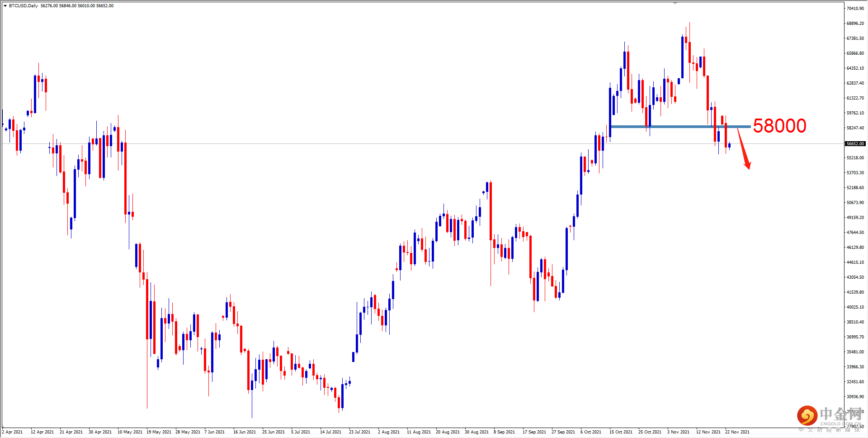This screenshot has width=868, height=438.
Task: Click price axis label 41539.80
Action: tap(855, 292)
